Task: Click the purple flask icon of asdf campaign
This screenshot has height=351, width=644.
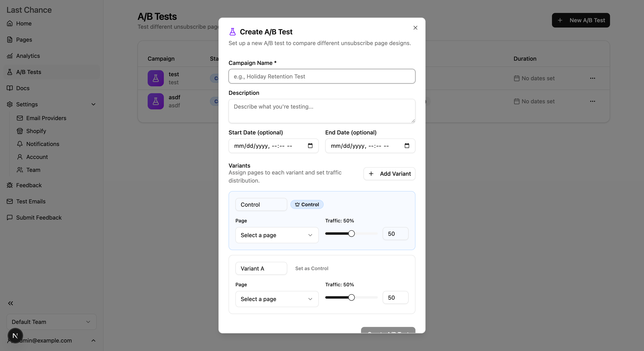Action: point(156,101)
